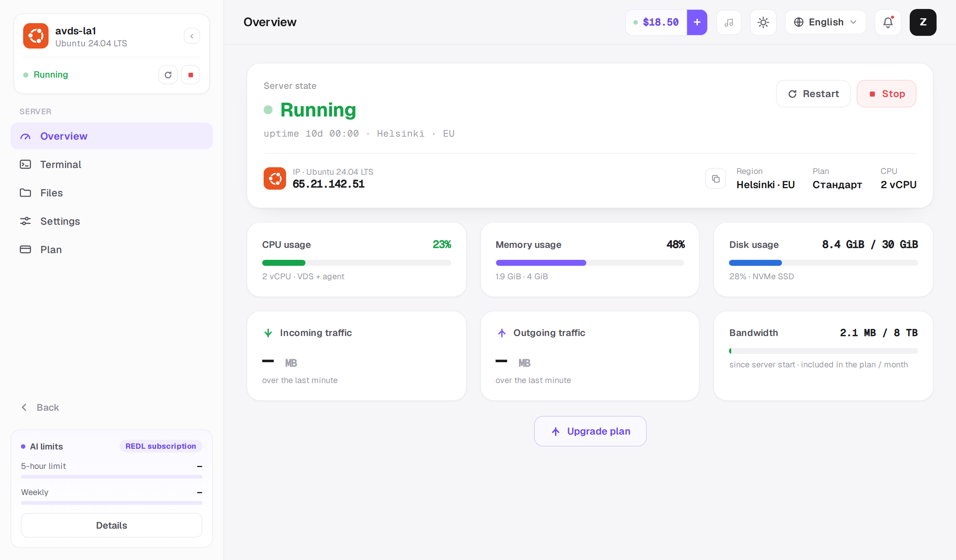This screenshot has width=956, height=560.
Task: Click the sidebar red stop icon
Action: [191, 75]
